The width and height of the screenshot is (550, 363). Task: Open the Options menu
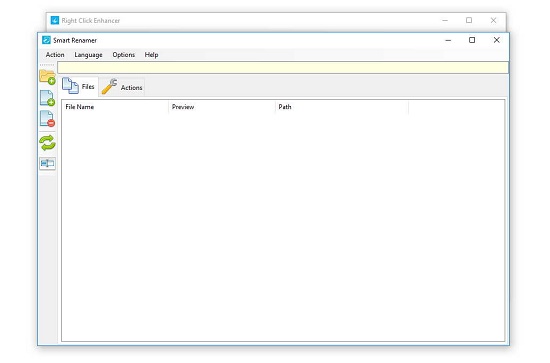(x=123, y=55)
